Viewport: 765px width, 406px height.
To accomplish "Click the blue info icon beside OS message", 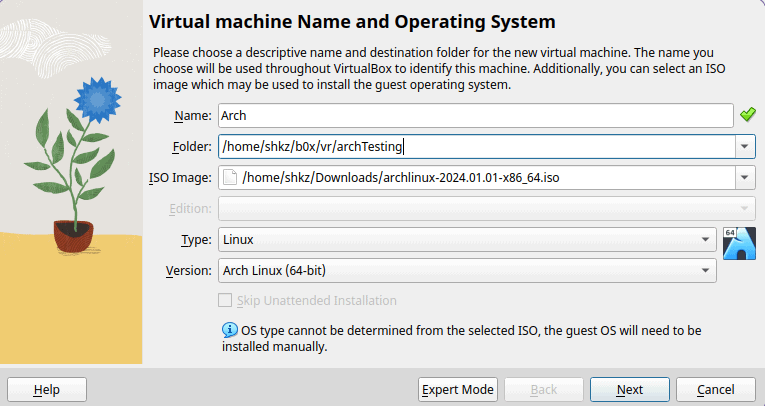I will coord(230,330).
